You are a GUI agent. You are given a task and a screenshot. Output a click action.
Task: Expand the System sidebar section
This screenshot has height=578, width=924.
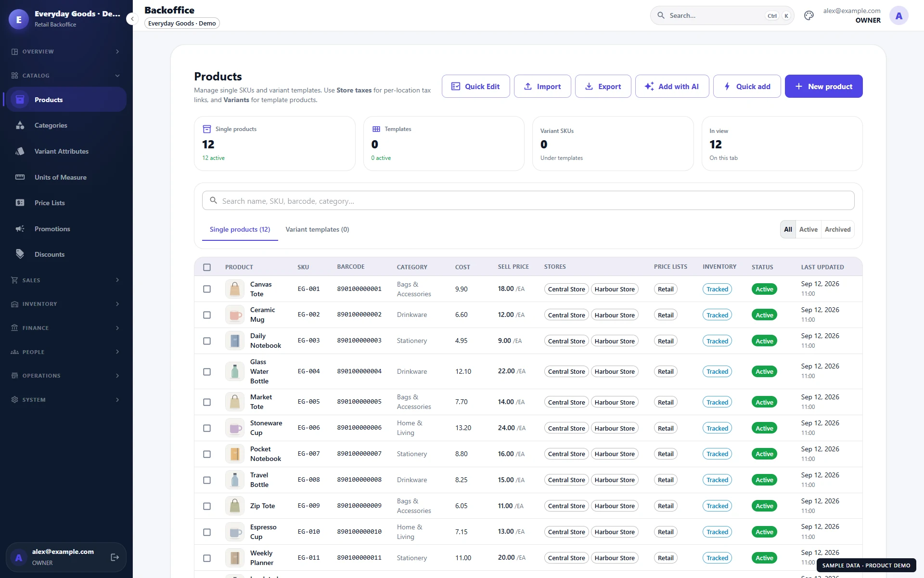pos(66,400)
